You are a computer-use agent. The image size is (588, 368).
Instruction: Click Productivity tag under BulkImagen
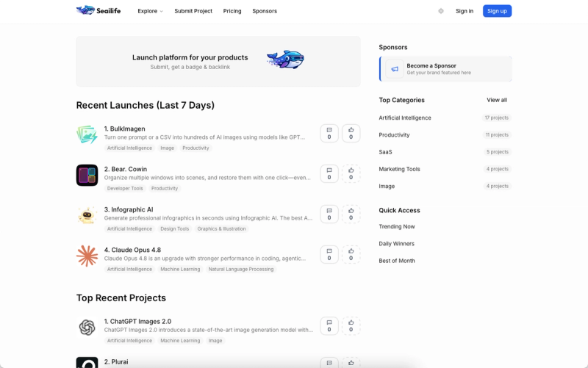[x=196, y=148]
